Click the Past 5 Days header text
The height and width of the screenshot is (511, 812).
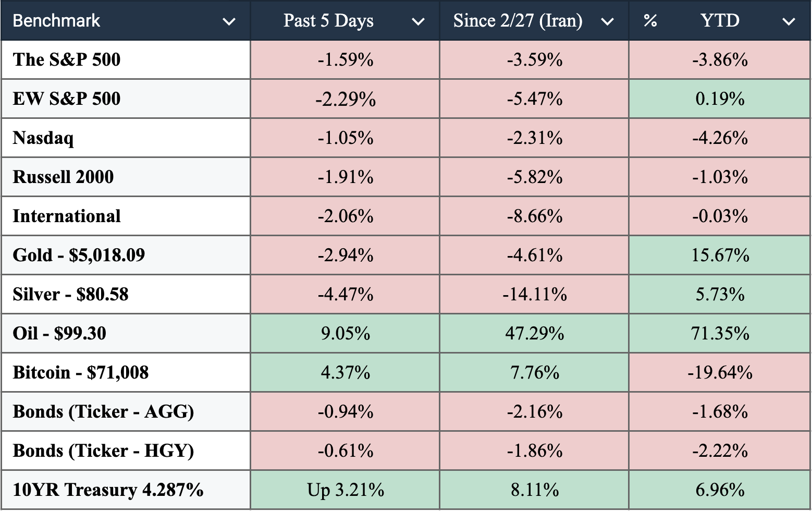pos(328,21)
